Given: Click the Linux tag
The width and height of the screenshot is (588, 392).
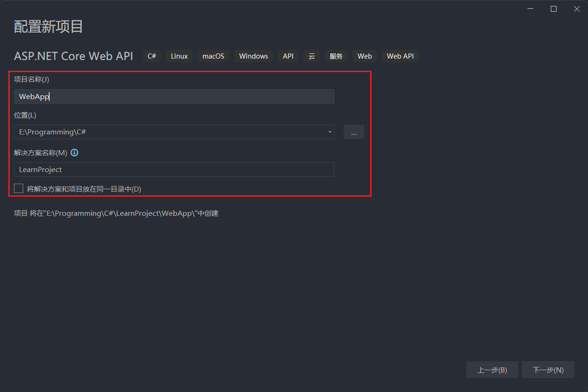Looking at the screenshot, I should (179, 56).
